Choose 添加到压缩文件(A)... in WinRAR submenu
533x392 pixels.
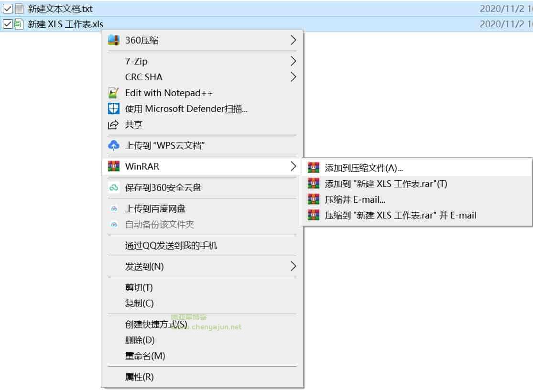click(416, 168)
